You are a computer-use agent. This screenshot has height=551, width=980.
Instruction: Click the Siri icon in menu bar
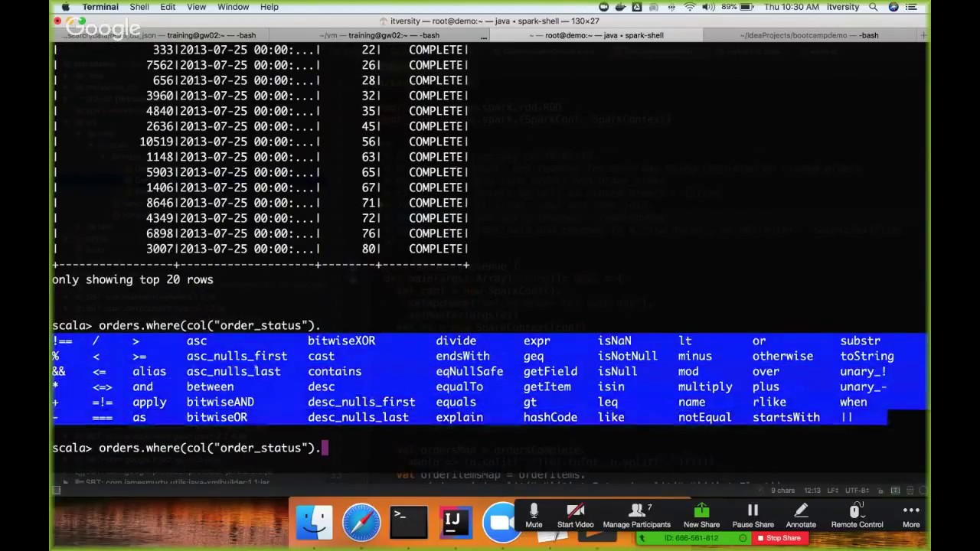click(x=893, y=7)
